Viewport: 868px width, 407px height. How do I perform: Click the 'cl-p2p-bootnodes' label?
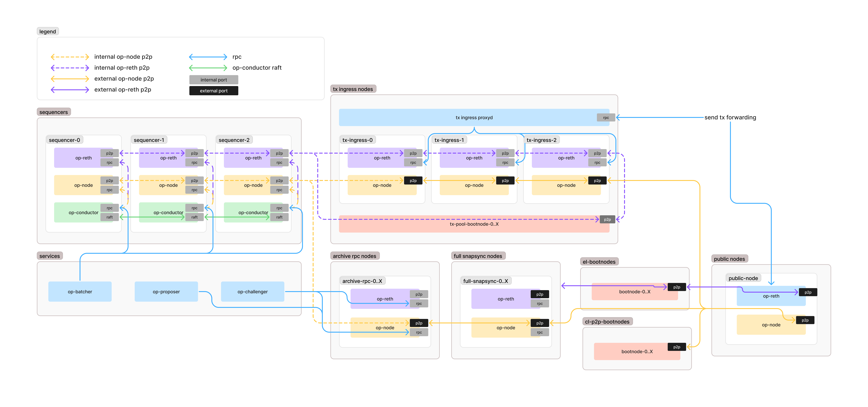[x=607, y=321]
